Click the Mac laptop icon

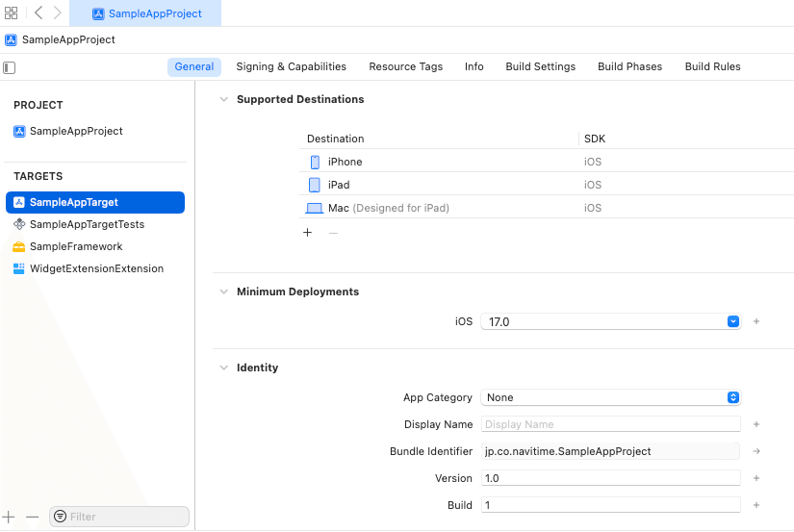pos(315,208)
